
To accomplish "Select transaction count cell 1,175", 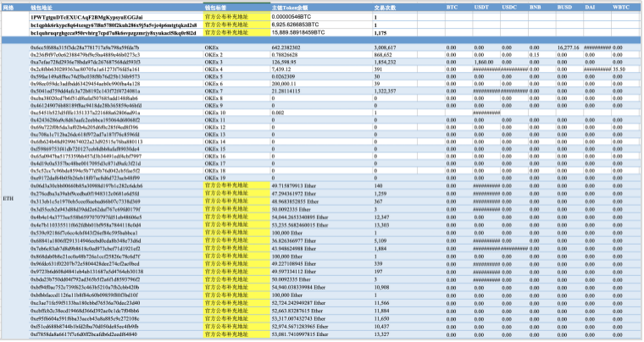I will pos(380,33).
